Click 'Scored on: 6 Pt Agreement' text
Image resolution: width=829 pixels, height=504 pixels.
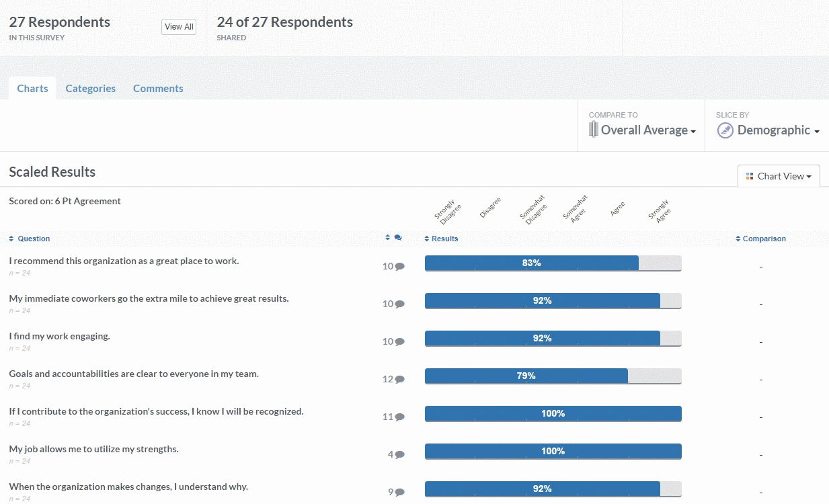[x=65, y=201]
